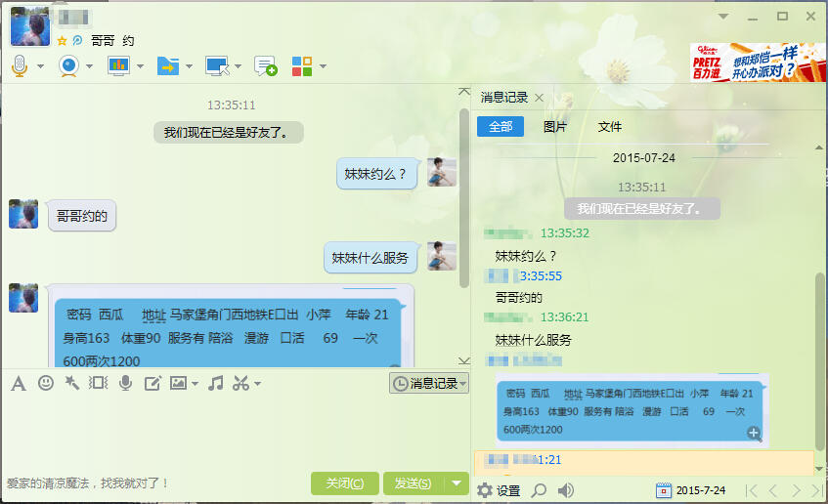Expand the apps grid dropdown arrow
This screenshot has height=504, width=828.
[323, 66]
